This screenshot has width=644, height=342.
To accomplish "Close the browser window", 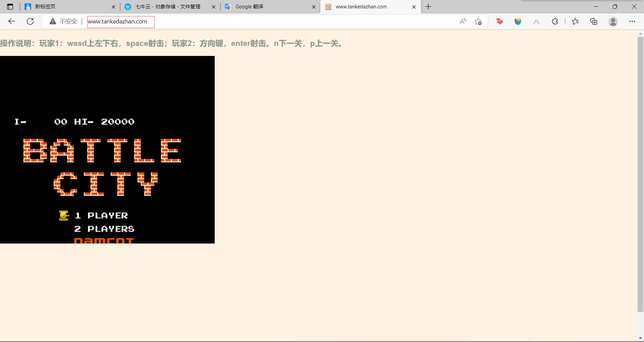I will point(634,7).
